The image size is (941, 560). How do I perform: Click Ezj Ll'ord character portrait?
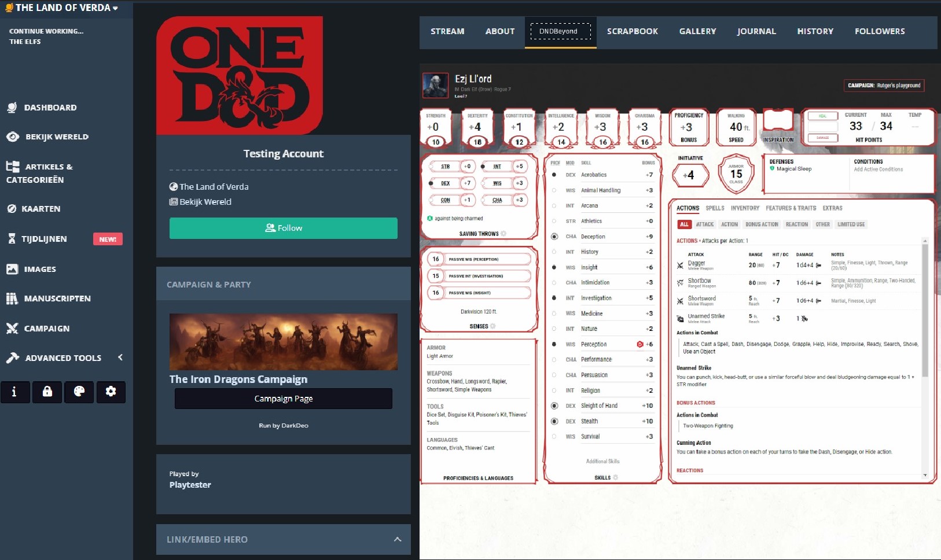(x=435, y=86)
